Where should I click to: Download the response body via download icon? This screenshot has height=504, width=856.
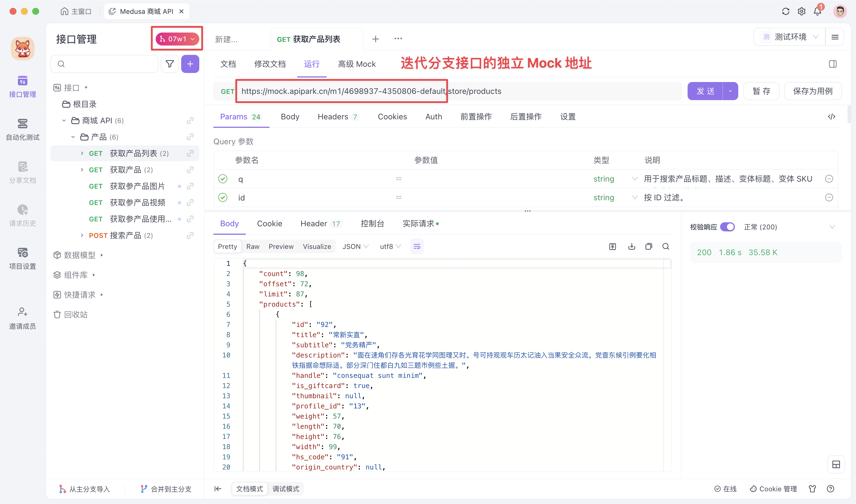point(631,246)
